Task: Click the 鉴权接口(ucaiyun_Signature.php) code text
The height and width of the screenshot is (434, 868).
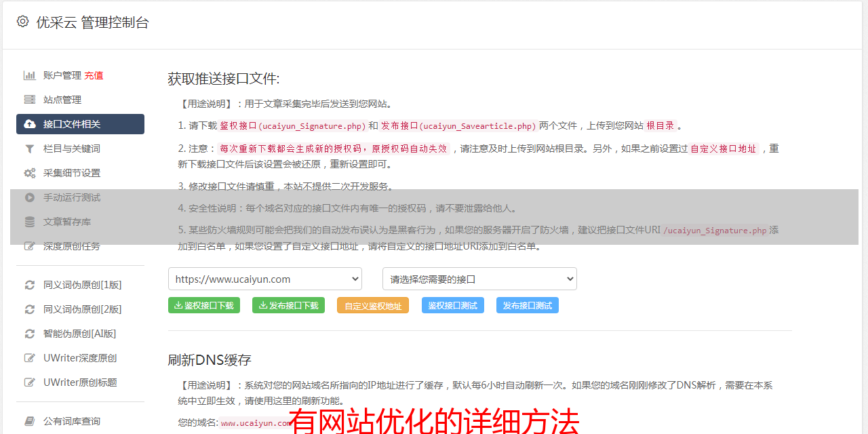Action: (x=293, y=125)
